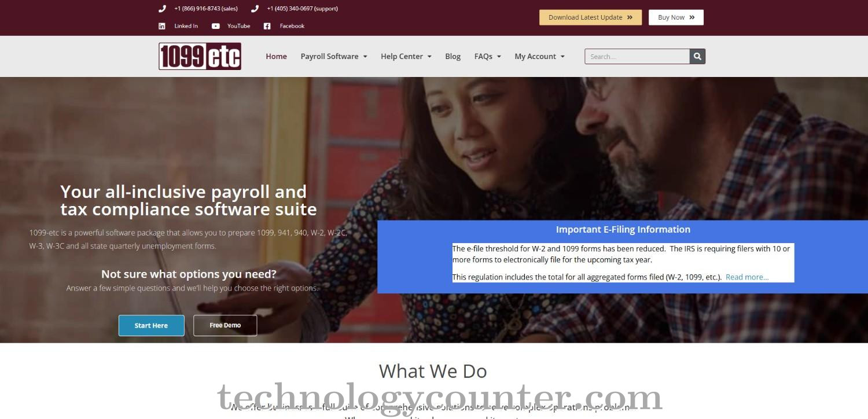The height and width of the screenshot is (419, 868).
Task: Expand the Payroll Software dropdown menu
Action: (334, 56)
